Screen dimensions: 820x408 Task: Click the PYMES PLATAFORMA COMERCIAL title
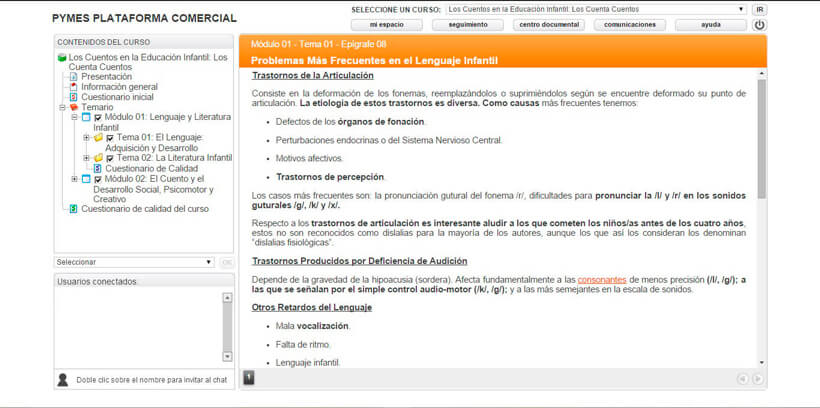(x=144, y=18)
